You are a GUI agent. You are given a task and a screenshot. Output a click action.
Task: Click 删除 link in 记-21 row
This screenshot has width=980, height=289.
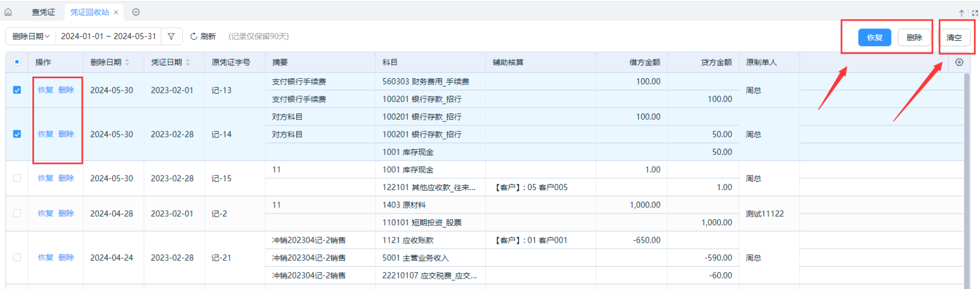coord(66,258)
